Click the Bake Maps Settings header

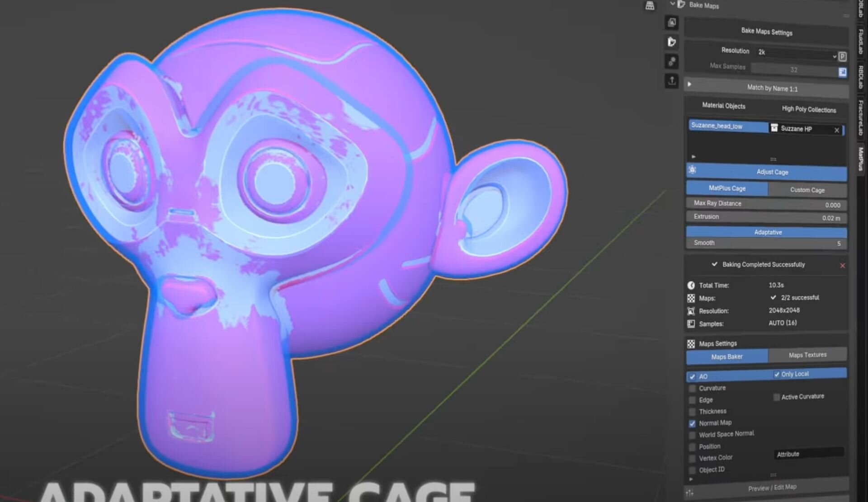point(767,32)
